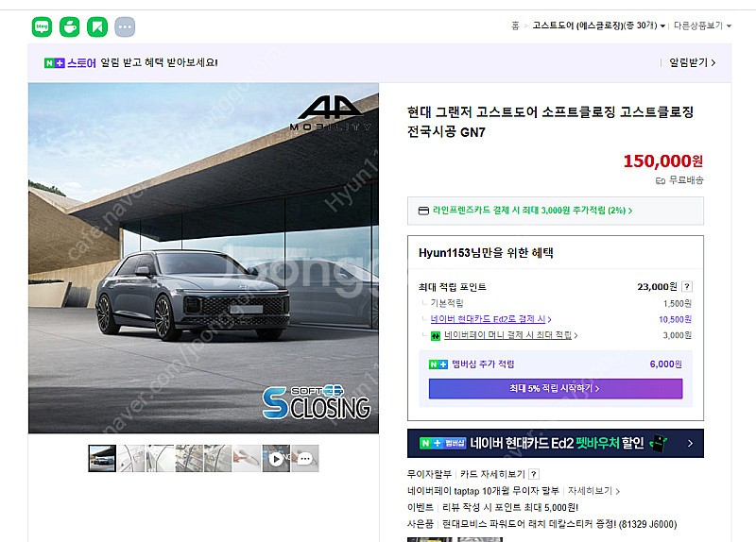This screenshot has height=542, width=756.
Task: Click 기본적립 row label
Action: [x=447, y=303]
